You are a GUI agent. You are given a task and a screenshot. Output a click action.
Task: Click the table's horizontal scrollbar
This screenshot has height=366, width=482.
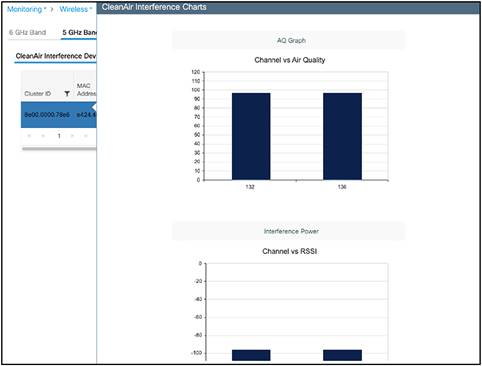tap(59, 149)
